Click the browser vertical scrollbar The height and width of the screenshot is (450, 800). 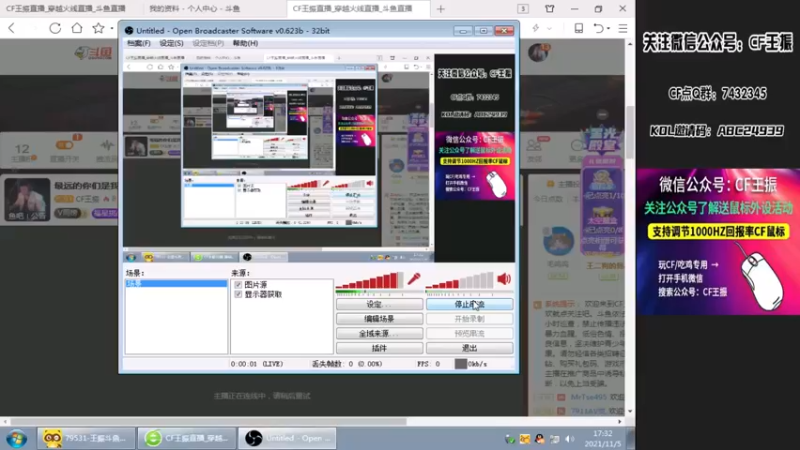click(x=631, y=133)
